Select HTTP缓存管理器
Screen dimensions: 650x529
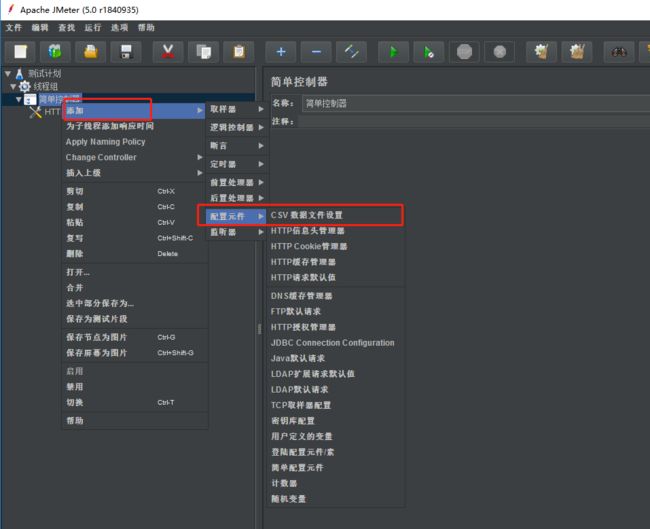click(x=335, y=262)
